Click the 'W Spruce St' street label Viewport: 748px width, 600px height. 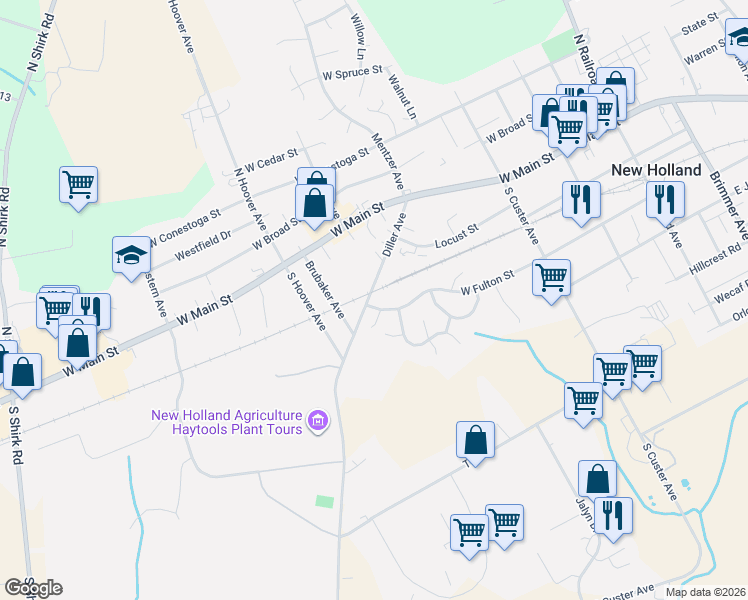[353, 72]
